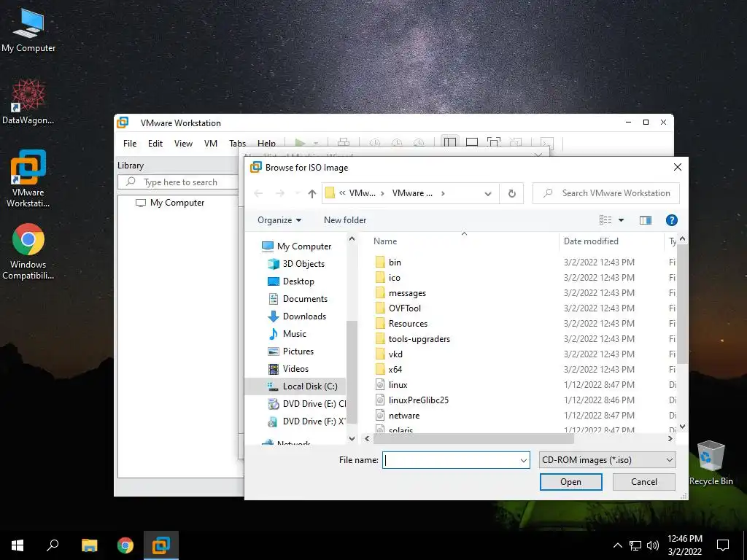Select the OVFTool folder
The image size is (747, 560).
pyautogui.click(x=398, y=308)
